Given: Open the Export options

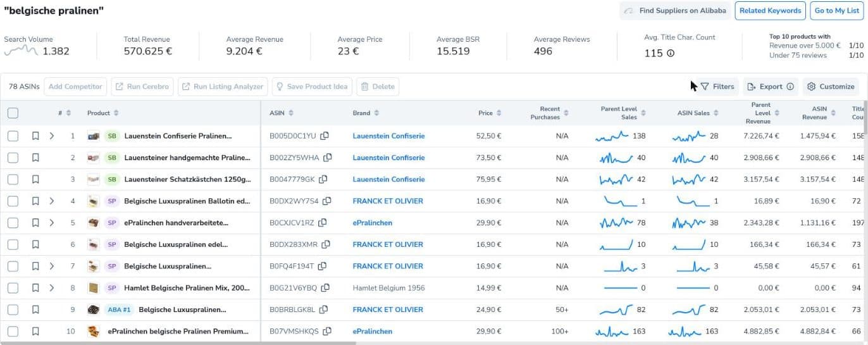Looking at the screenshot, I should tap(770, 87).
